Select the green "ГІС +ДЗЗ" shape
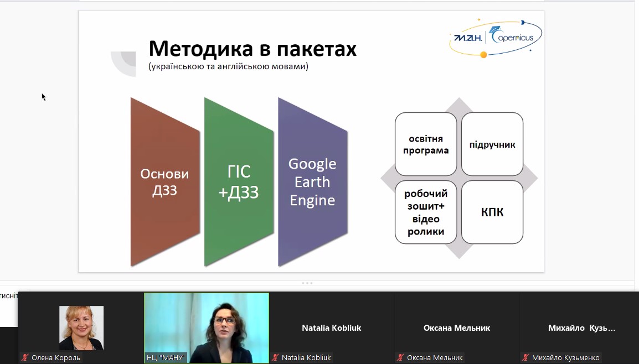Image resolution: width=639 pixels, height=364 pixels. click(x=239, y=182)
